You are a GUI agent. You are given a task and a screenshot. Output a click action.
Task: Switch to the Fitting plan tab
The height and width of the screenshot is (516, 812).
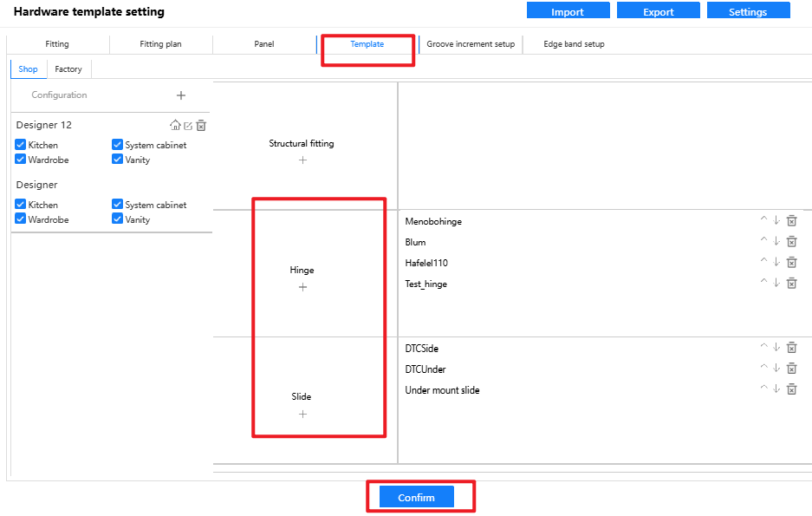pyautogui.click(x=160, y=44)
